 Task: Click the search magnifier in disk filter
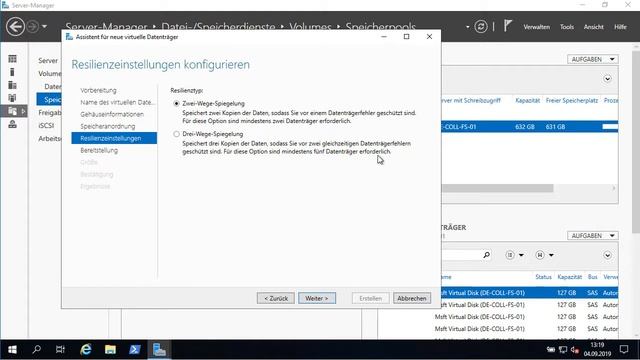click(x=486, y=255)
